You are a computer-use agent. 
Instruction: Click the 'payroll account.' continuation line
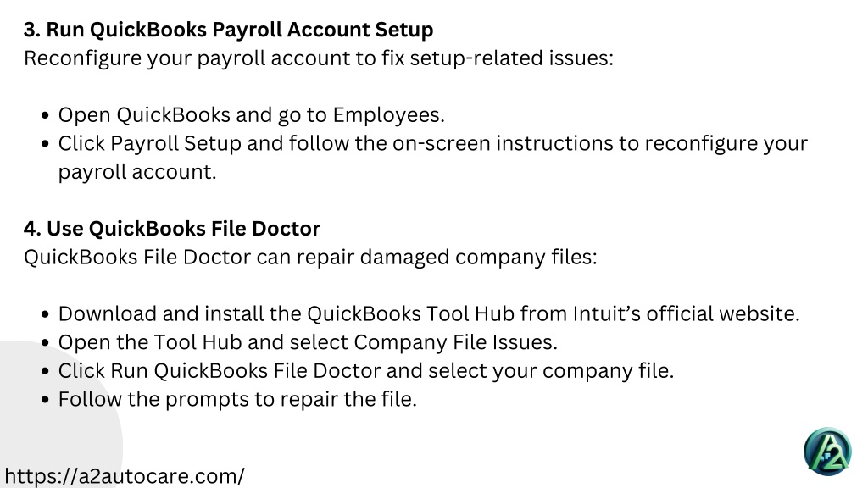(x=137, y=172)
